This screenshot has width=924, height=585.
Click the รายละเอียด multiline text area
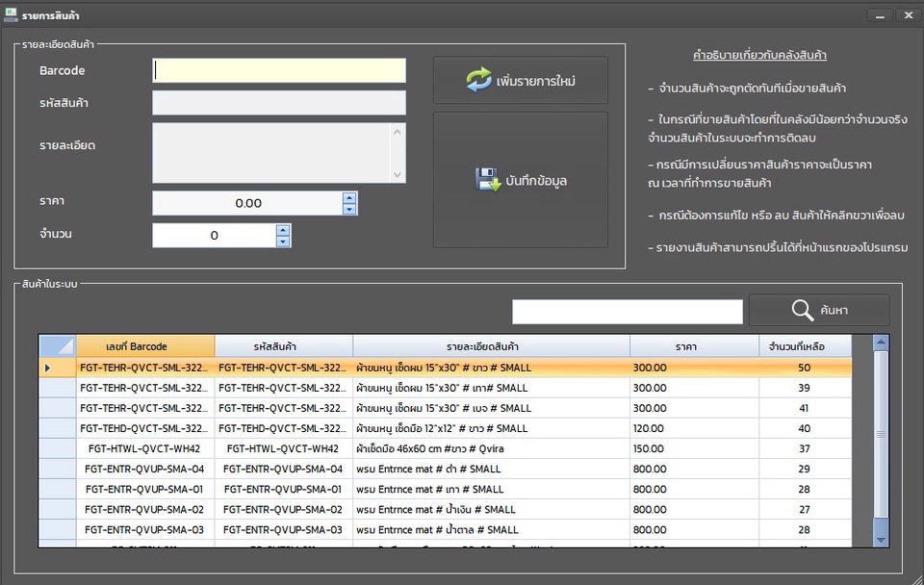point(271,152)
